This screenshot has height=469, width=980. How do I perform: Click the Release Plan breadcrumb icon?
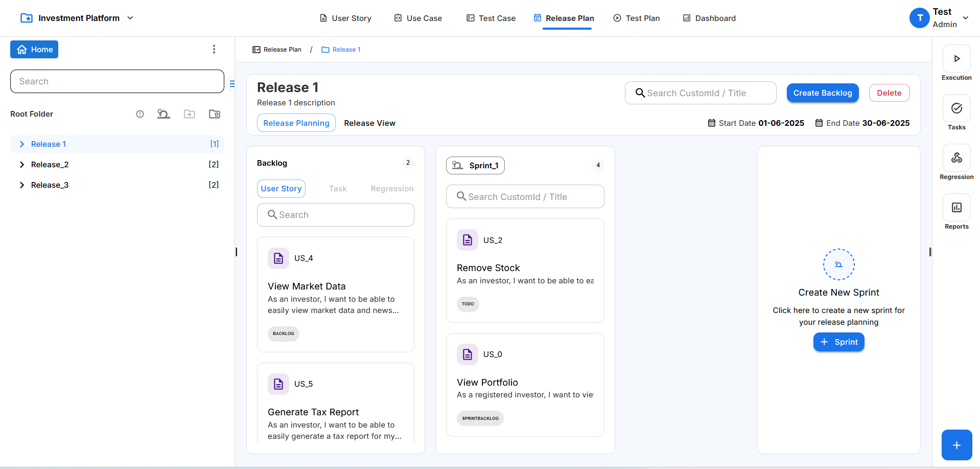256,50
